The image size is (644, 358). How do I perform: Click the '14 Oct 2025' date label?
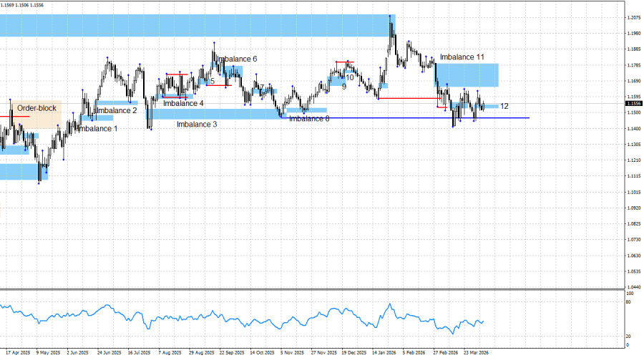(x=262, y=353)
